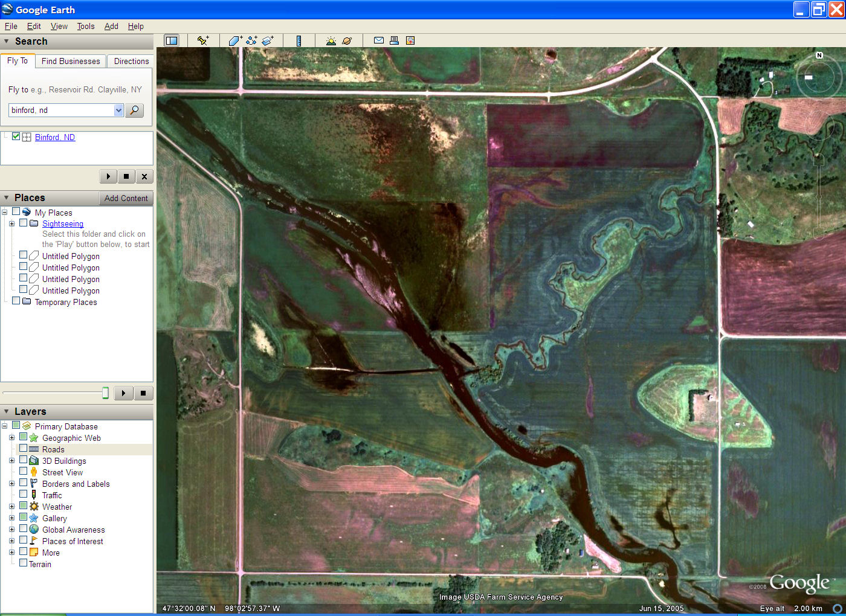Viewport: 846px width, 616px height.
Task: Uncheck the Binford, ND result checkbox
Action: click(16, 136)
